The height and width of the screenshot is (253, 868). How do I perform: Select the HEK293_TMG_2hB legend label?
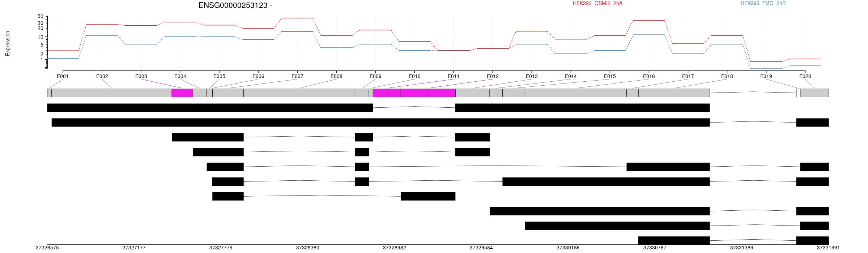coord(763,3)
